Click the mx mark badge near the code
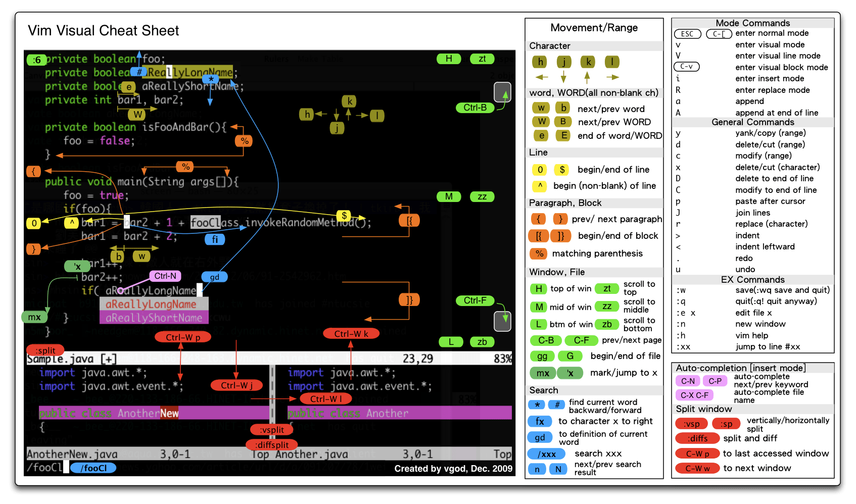 pyautogui.click(x=34, y=317)
